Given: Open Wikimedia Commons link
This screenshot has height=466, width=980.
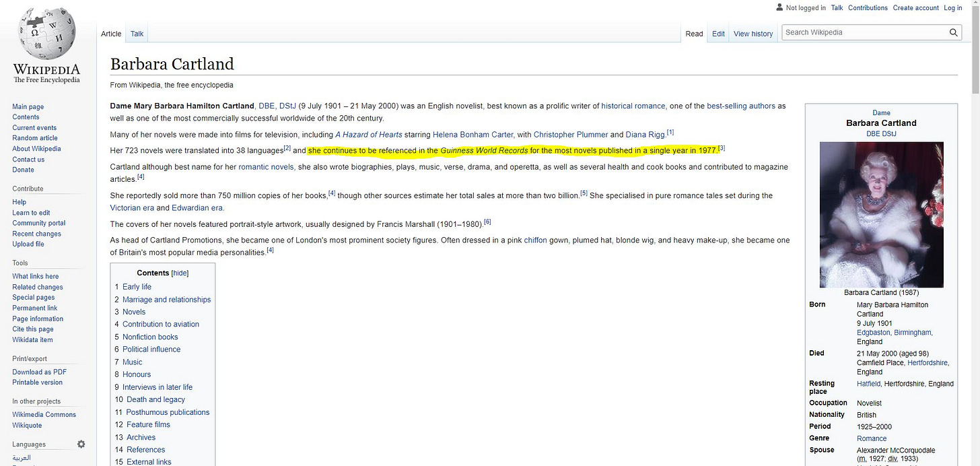Looking at the screenshot, I should [44, 415].
